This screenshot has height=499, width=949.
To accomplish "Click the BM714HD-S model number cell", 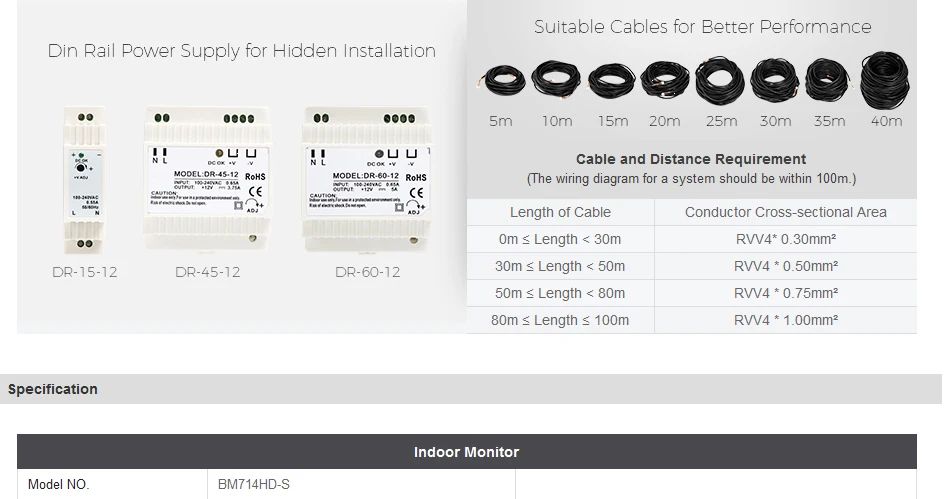I will click(x=254, y=485).
